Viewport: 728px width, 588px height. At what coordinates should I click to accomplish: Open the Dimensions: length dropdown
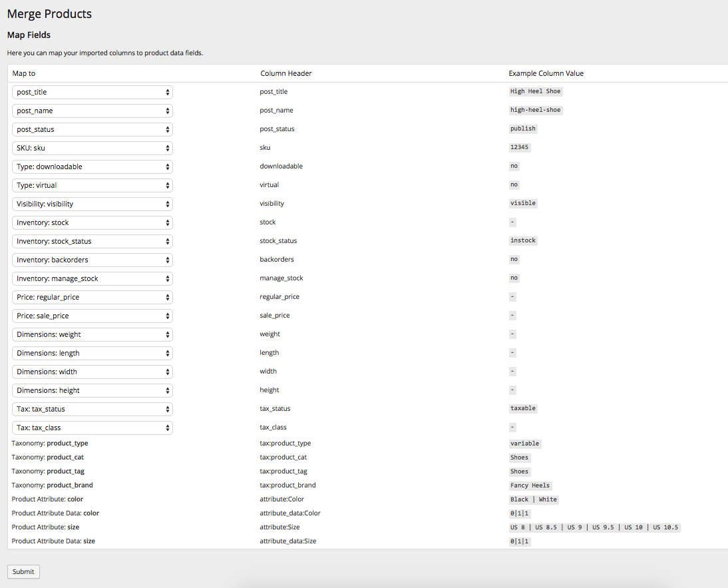(92, 352)
